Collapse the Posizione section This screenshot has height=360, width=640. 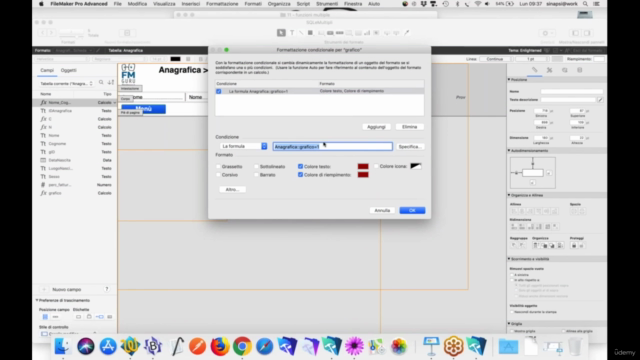[509, 80]
